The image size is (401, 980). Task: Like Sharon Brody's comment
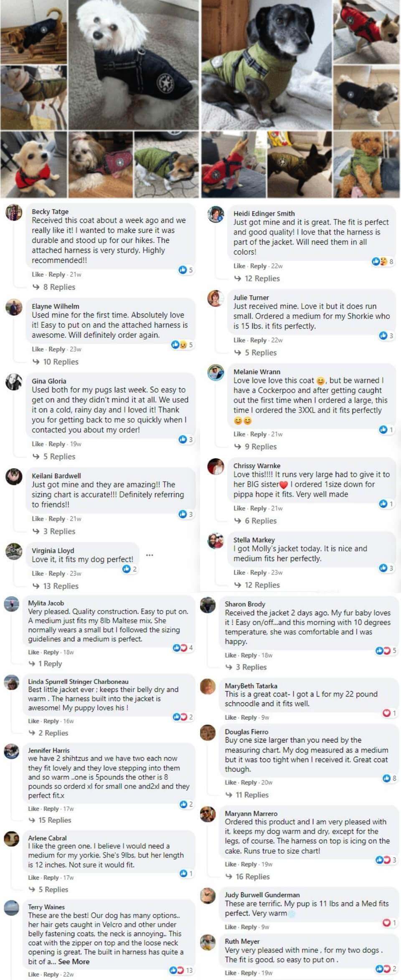tap(231, 655)
